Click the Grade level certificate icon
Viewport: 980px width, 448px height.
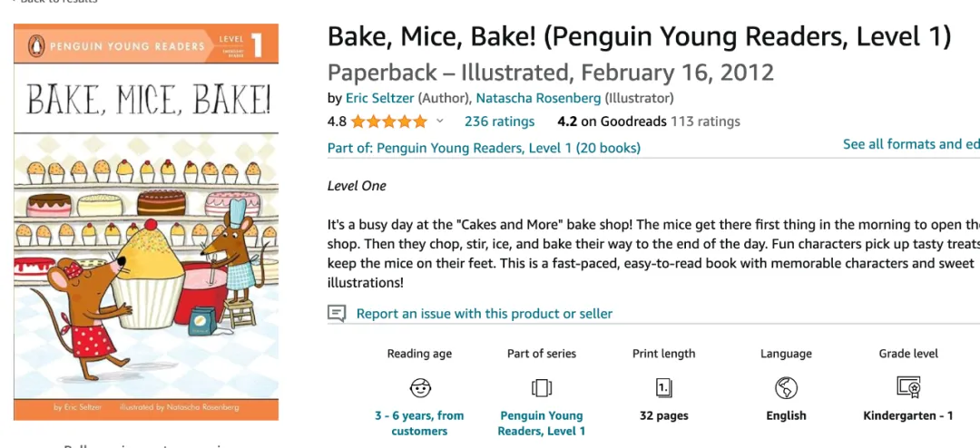tap(908, 388)
